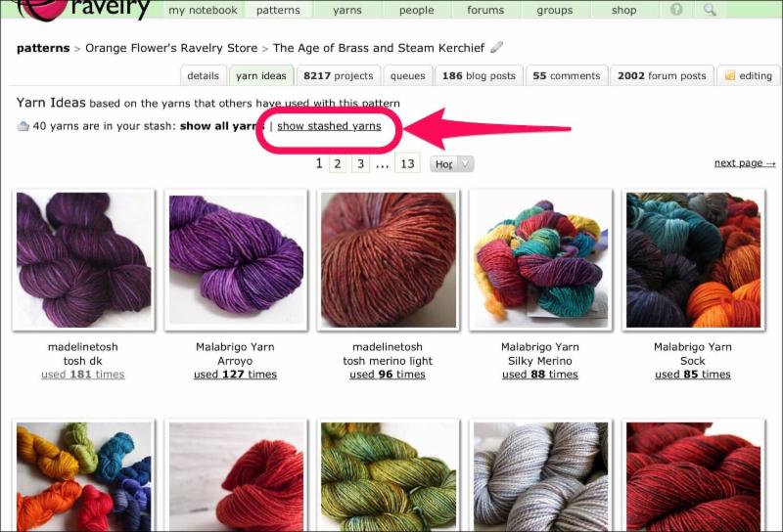Switch to the details tab

click(x=203, y=76)
